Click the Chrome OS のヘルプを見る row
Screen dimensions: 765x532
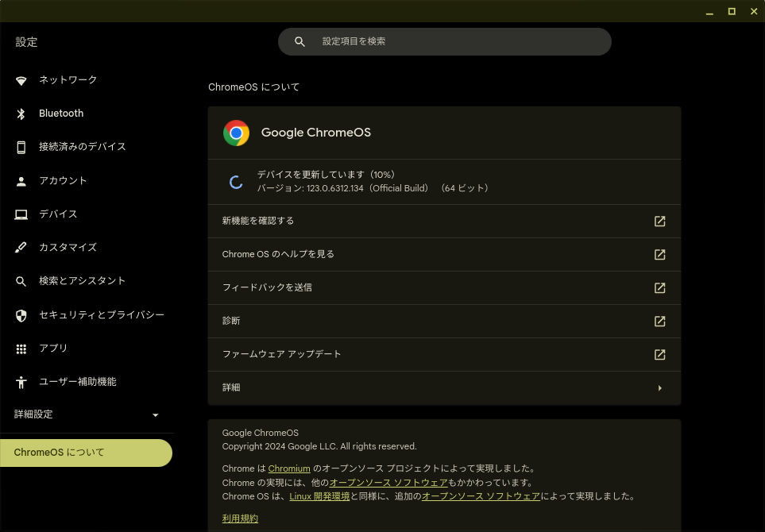coord(444,255)
